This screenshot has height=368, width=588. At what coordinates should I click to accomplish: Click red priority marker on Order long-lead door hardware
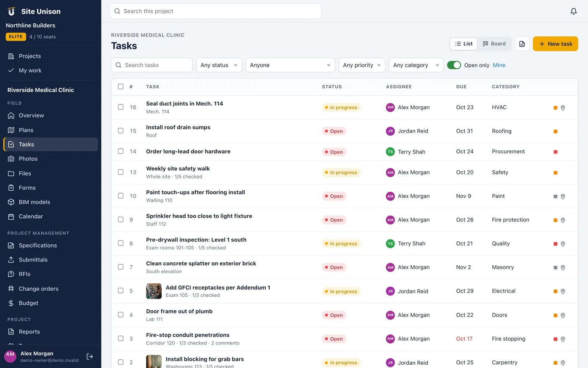pyautogui.click(x=555, y=152)
